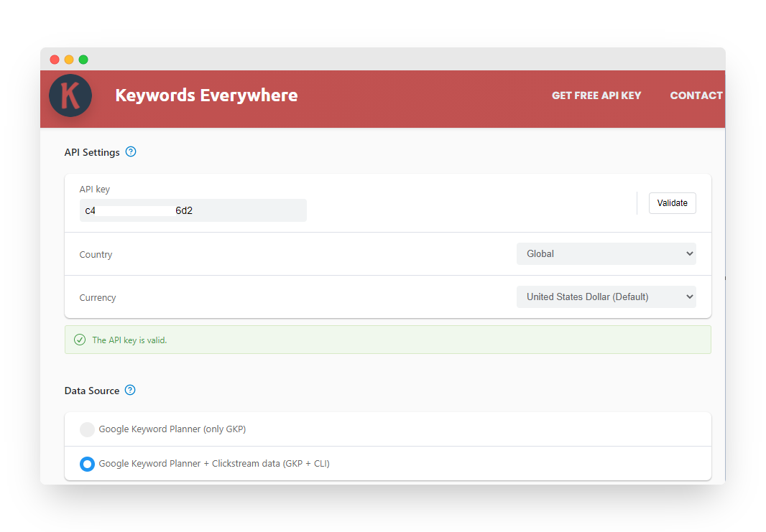Focus the API key input field
This screenshot has width=766, height=532.
point(193,210)
